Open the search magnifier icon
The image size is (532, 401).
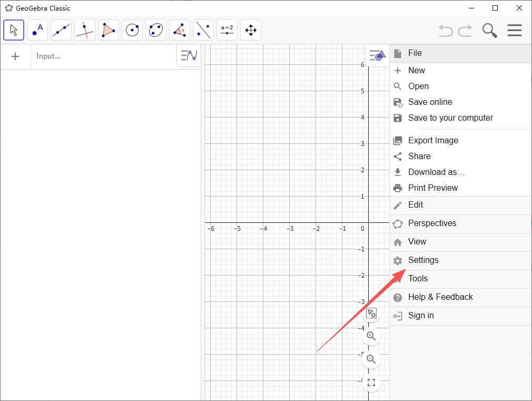point(489,31)
